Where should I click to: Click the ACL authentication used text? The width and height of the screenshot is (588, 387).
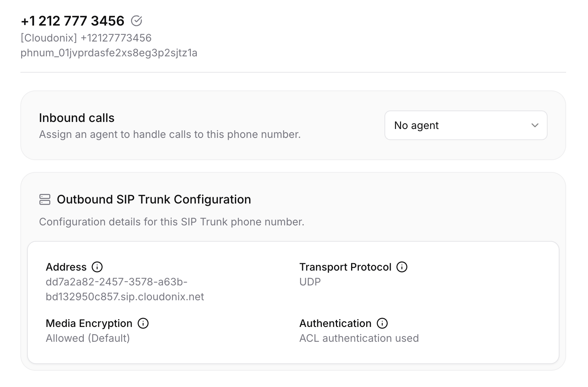359,338
